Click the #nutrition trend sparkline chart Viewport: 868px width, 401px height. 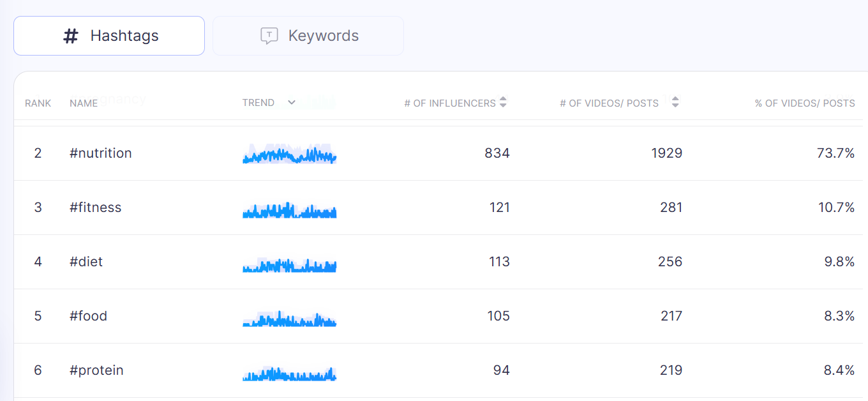point(289,155)
